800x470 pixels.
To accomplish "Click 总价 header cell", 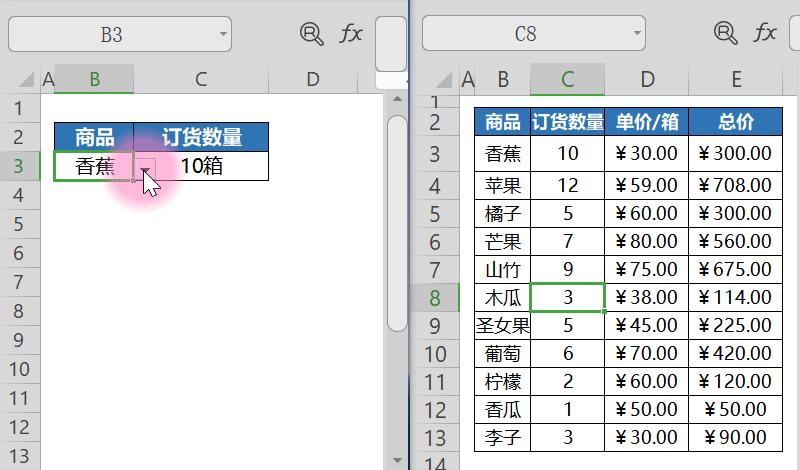I will pos(735,121).
